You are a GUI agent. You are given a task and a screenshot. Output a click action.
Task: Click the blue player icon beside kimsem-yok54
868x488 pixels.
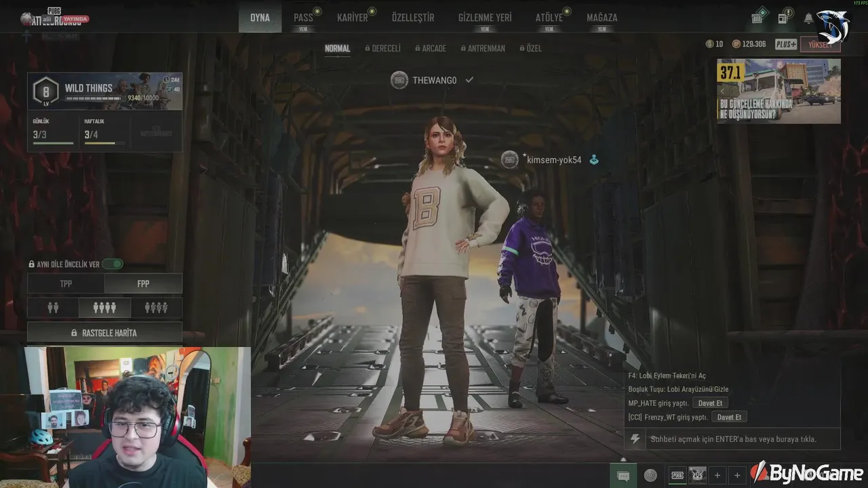point(593,160)
